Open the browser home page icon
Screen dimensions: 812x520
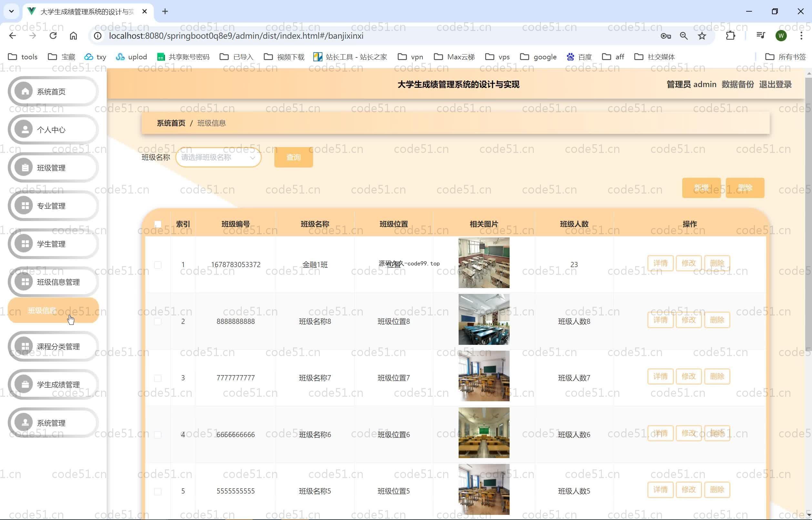tap(73, 36)
